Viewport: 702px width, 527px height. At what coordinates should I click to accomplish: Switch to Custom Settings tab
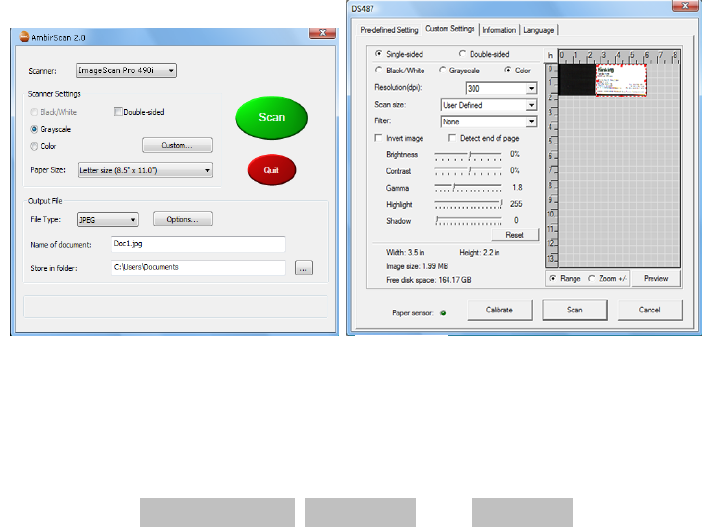tap(449, 29)
